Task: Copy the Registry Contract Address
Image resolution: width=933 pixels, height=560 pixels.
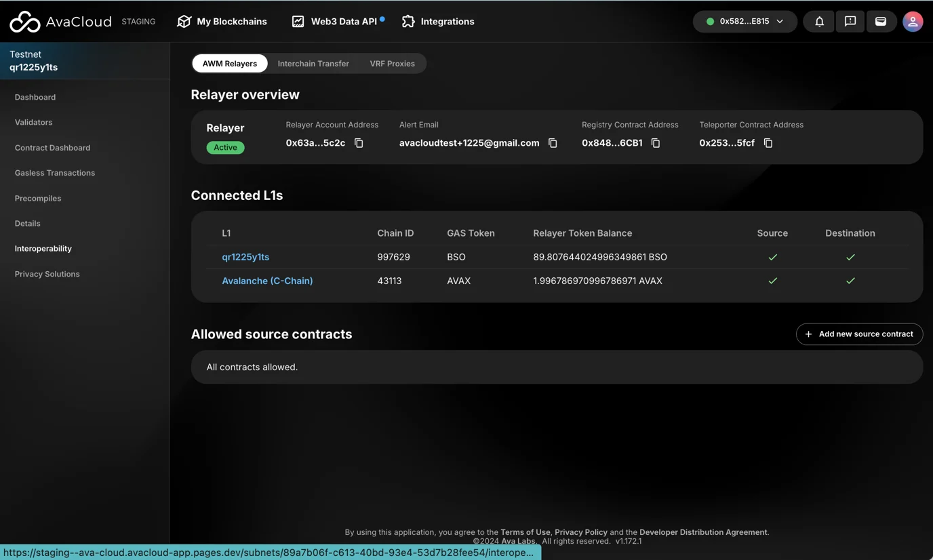Action: tap(656, 143)
